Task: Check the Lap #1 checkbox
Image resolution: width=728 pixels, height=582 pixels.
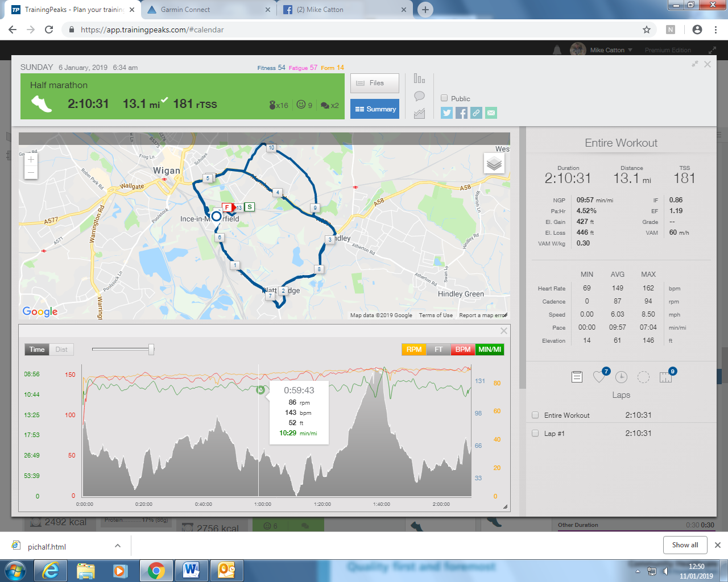Action: coord(535,433)
